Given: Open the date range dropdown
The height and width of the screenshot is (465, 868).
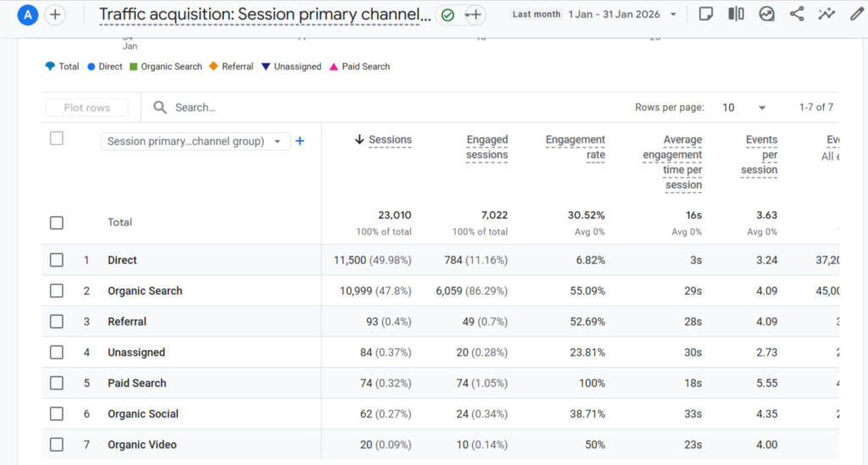Looking at the screenshot, I should [623, 14].
